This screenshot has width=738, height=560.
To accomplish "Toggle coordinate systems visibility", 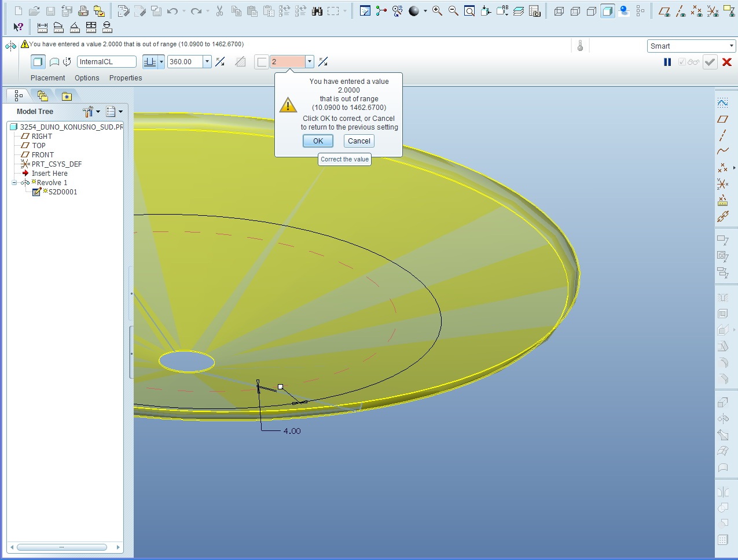I will coord(713,11).
